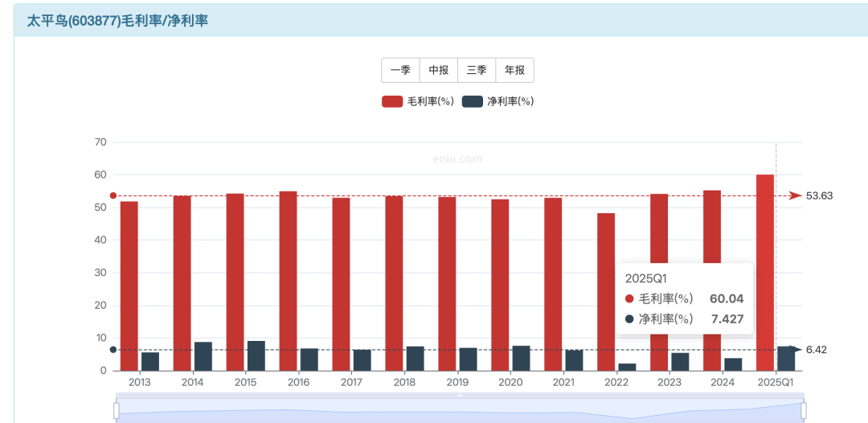Click the 2019 dark net margin bar
Screen dimensions: 868x423
point(469,359)
